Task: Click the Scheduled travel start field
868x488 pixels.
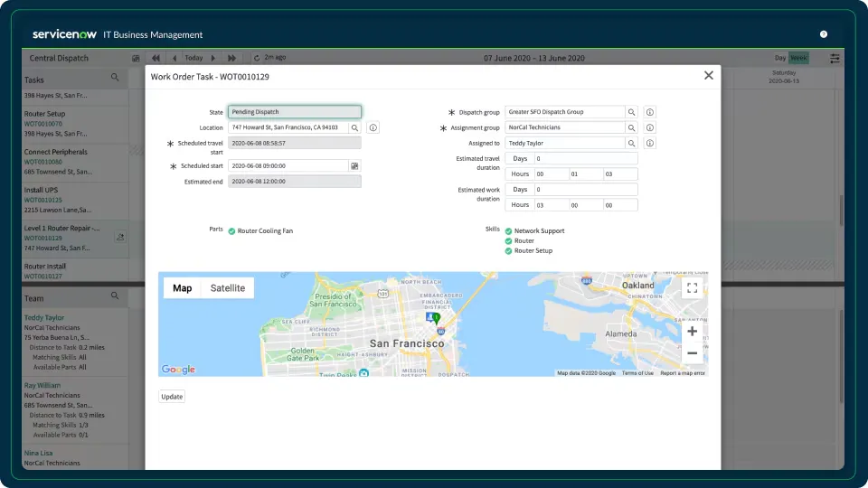Action: [x=295, y=143]
